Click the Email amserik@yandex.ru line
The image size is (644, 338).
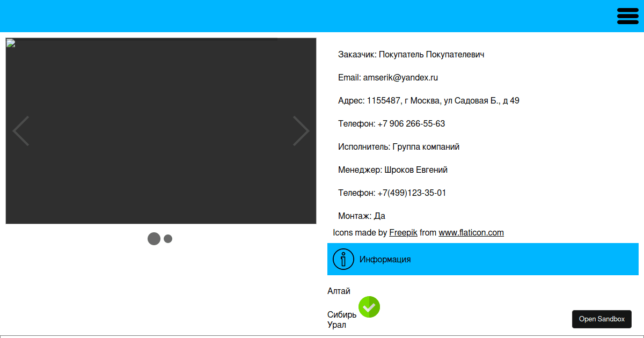(x=388, y=77)
